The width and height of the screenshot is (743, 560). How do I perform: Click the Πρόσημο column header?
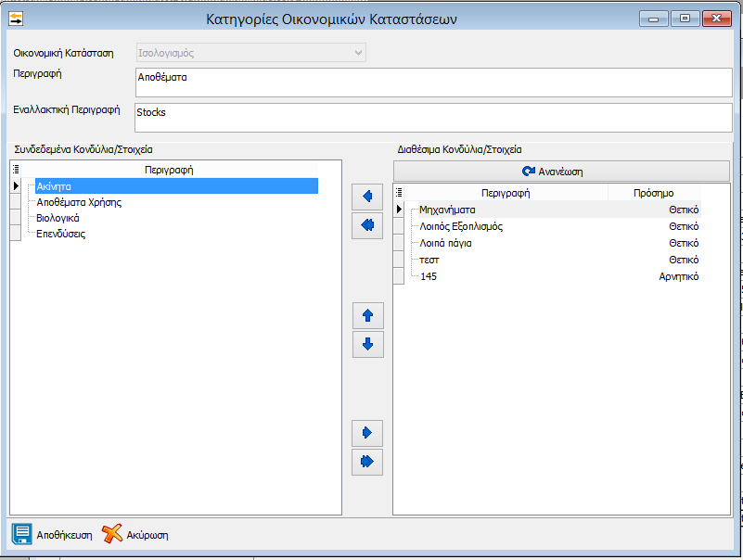654,193
